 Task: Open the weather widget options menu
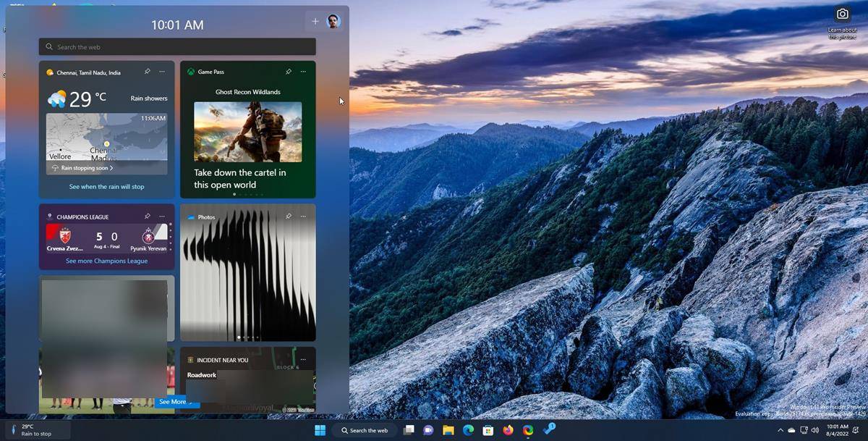pyautogui.click(x=161, y=72)
